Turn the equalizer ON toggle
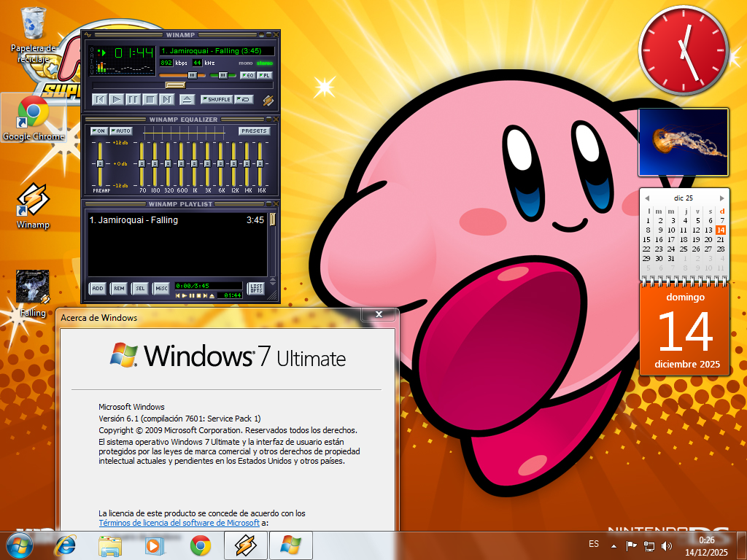Image resolution: width=747 pixels, height=560 pixels. coord(98,131)
